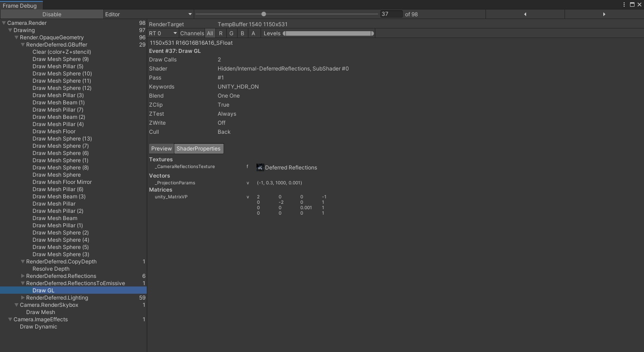Click the RenderTarget TempBuffer 1540 value
The image size is (644, 352).
point(252,24)
